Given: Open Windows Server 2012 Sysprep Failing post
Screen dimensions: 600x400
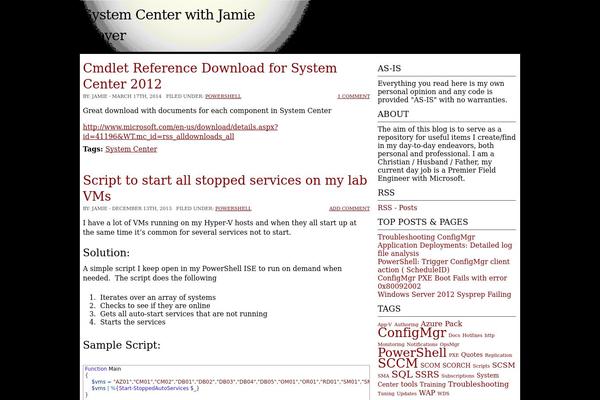Looking at the screenshot, I should (444, 294).
